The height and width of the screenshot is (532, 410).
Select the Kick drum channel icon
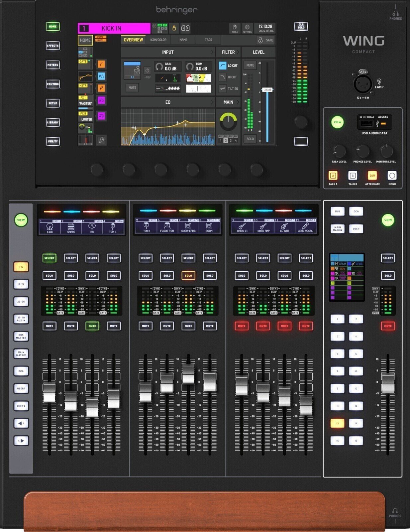click(x=50, y=227)
